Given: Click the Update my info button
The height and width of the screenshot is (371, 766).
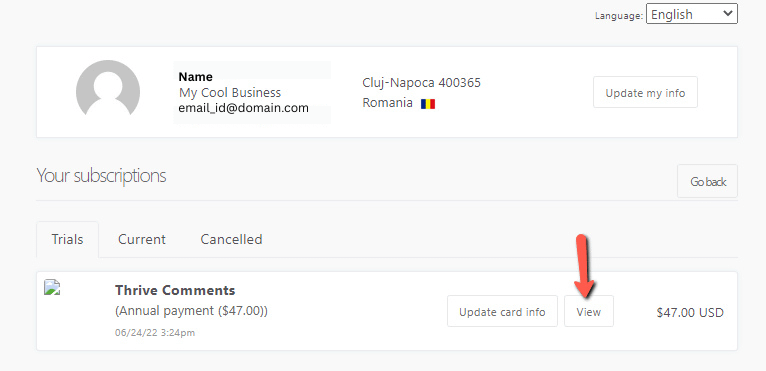Looking at the screenshot, I should pos(645,92).
